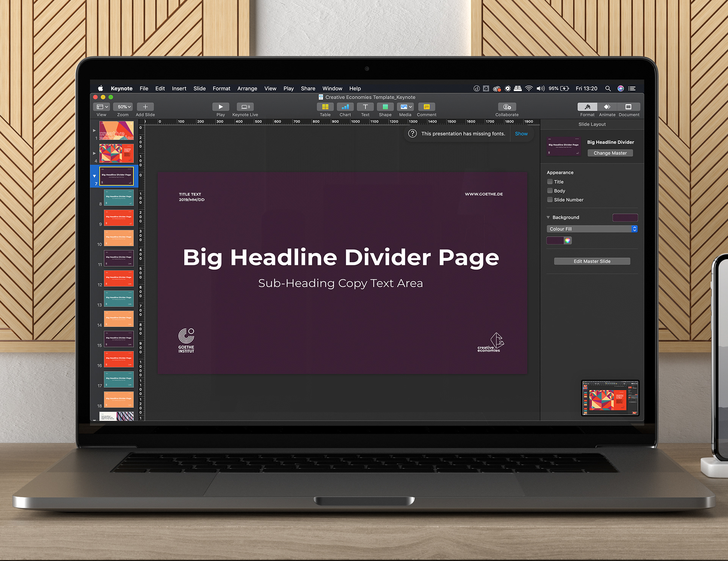Click the Change Master button
The width and height of the screenshot is (728, 561).
coord(610,153)
